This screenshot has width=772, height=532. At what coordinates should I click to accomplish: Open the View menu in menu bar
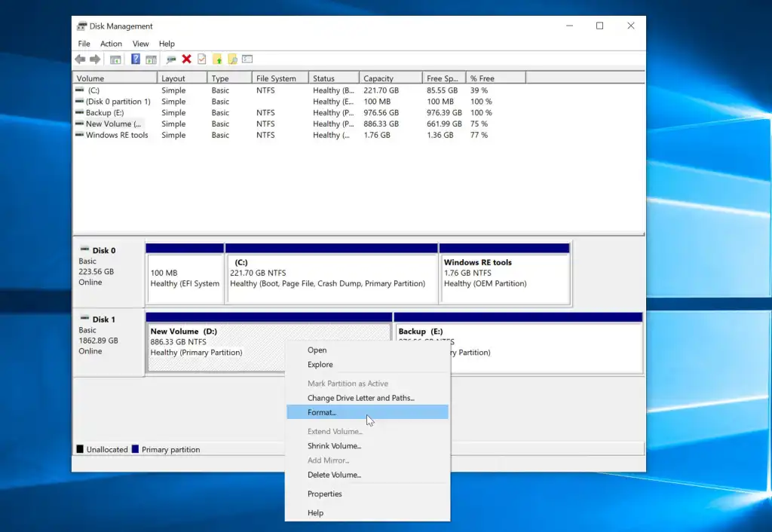[140, 44]
